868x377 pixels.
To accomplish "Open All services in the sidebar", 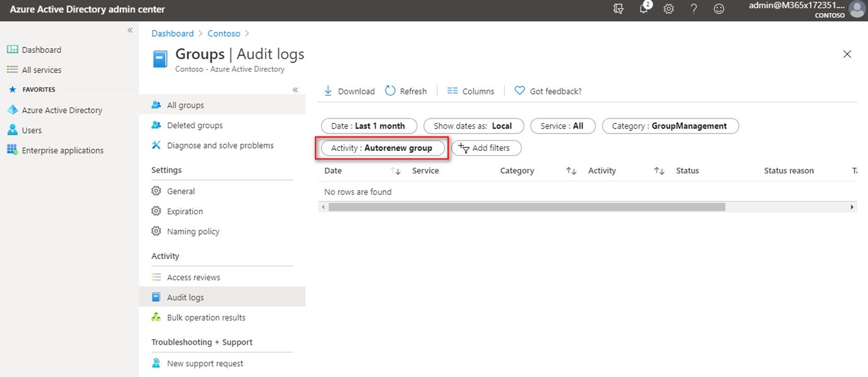I will tap(42, 70).
